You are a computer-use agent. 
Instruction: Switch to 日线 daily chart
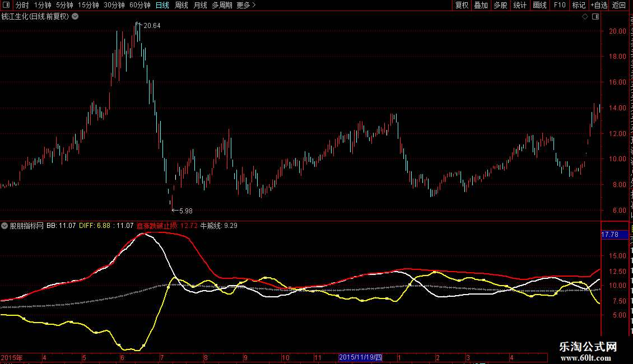point(162,5)
